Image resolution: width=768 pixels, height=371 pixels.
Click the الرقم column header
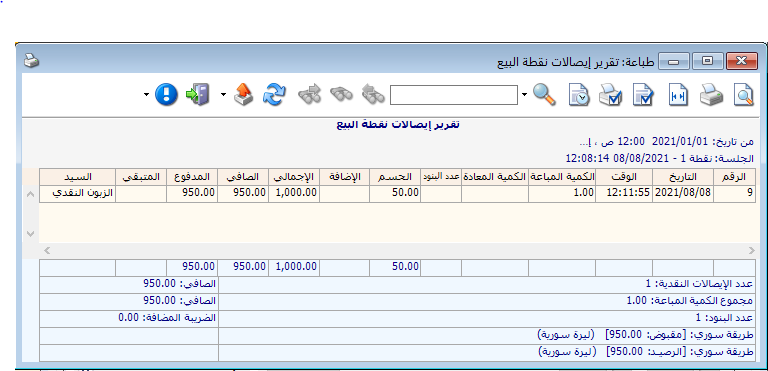(x=734, y=177)
